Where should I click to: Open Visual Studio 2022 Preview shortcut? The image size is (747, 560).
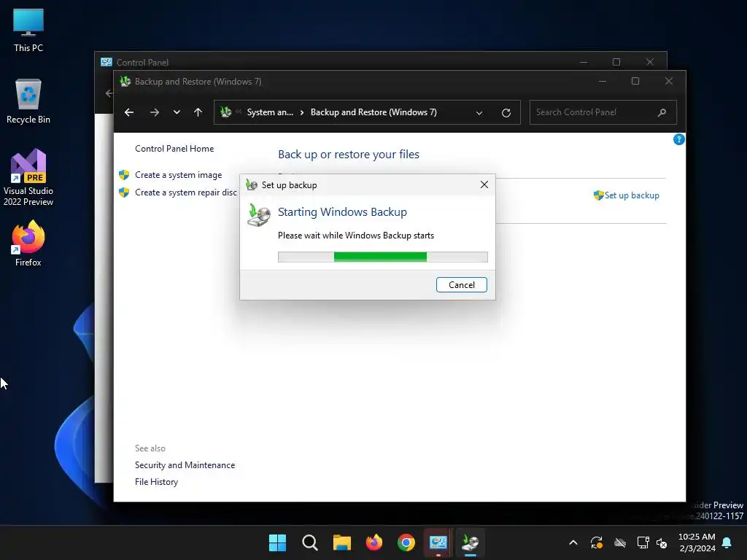28,178
